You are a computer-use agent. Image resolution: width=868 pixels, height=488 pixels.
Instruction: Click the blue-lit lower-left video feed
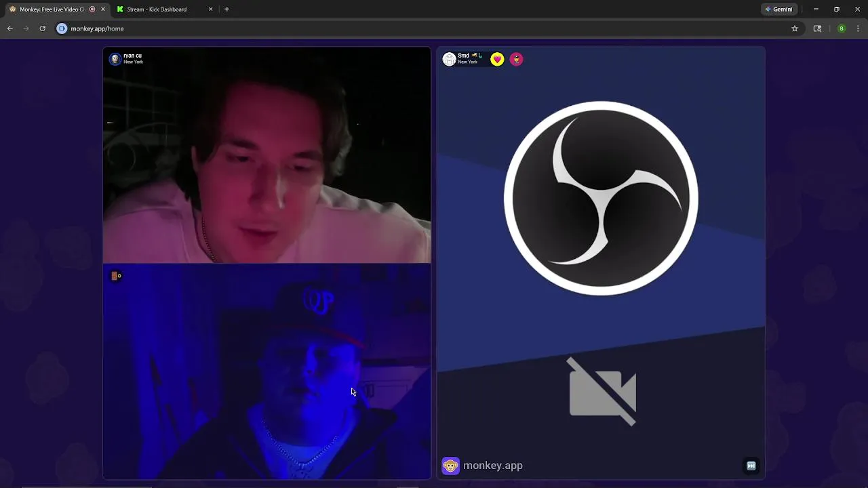tap(267, 371)
